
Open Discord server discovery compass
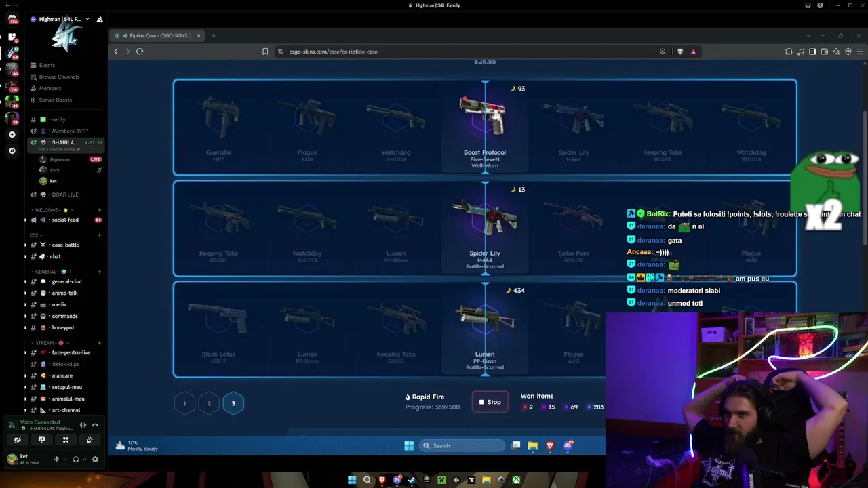click(x=12, y=150)
